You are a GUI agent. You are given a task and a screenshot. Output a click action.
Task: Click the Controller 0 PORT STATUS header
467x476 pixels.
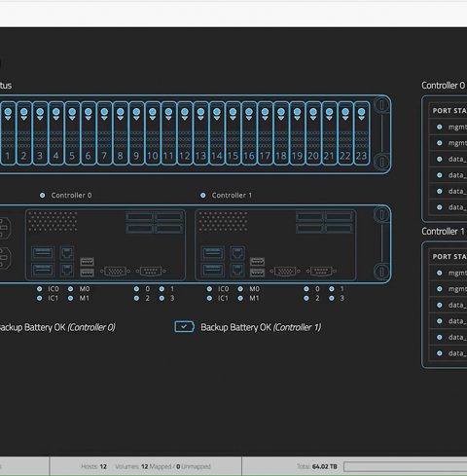(449, 111)
